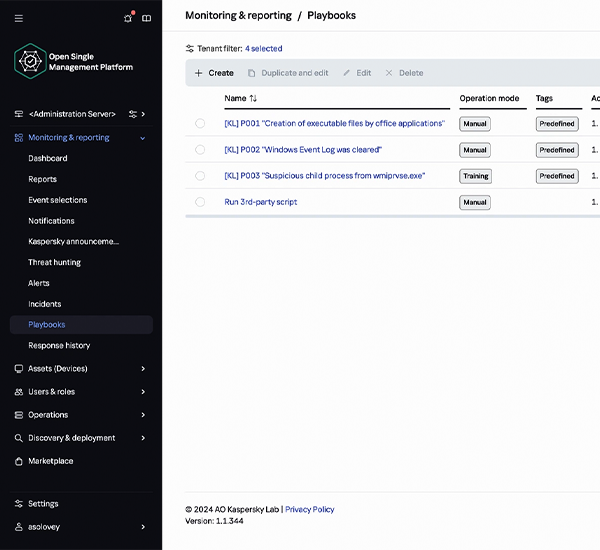The width and height of the screenshot is (600, 550).
Task: Collapse the Monitoring & reporting section
Action: click(143, 138)
